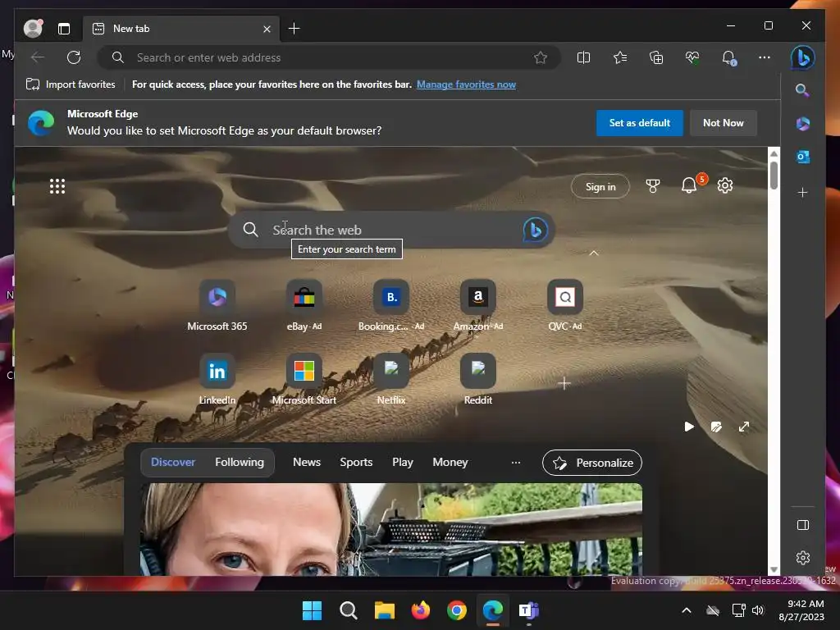Open the Microsoft Start quick link
The width and height of the screenshot is (840, 630).
tap(304, 379)
